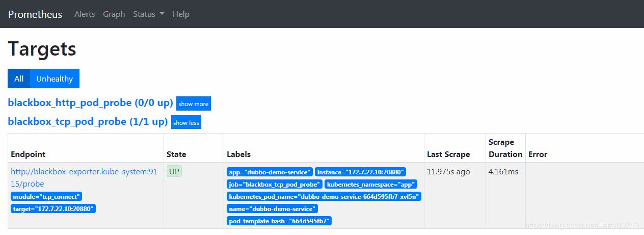Click the State column header
Screen dimensions: 644x235
pyautogui.click(x=176, y=154)
